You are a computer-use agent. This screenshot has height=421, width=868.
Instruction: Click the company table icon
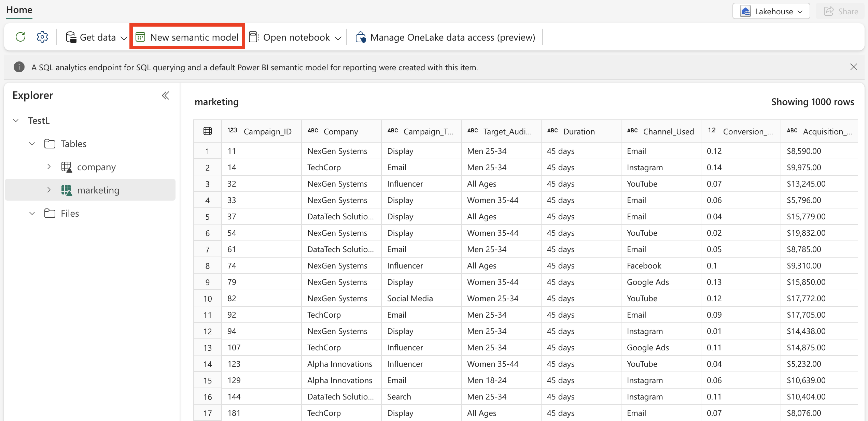(x=67, y=167)
